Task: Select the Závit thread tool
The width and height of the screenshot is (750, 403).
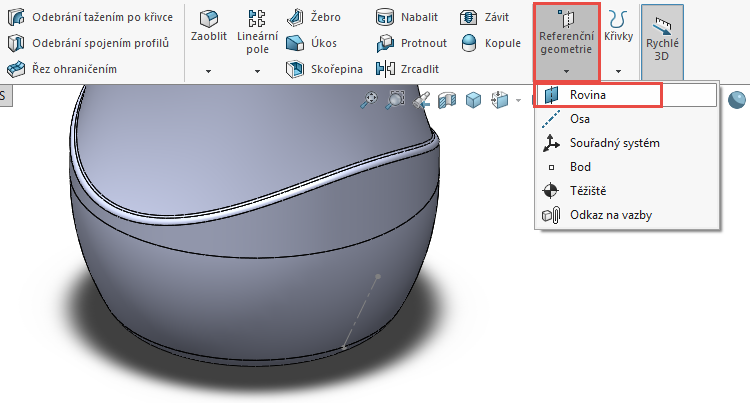Action: pyautogui.click(x=484, y=17)
